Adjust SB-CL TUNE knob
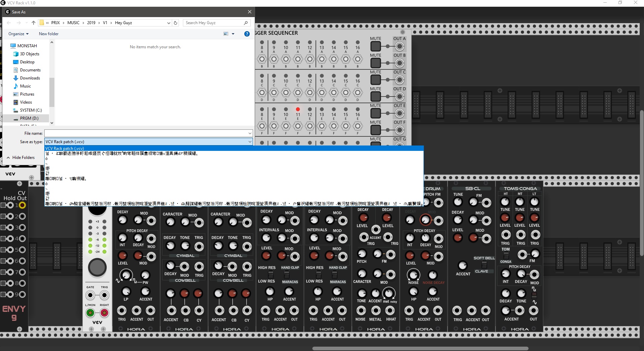This screenshot has height=351, width=644. [x=458, y=202]
